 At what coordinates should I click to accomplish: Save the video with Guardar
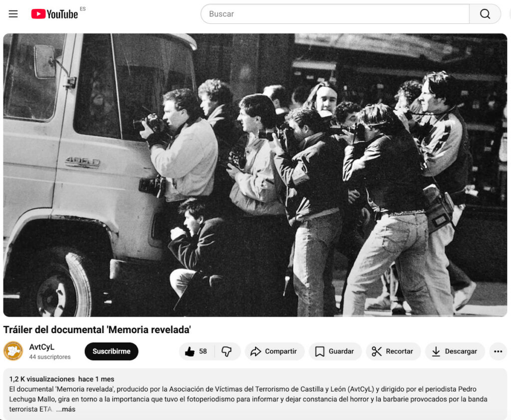tap(335, 351)
